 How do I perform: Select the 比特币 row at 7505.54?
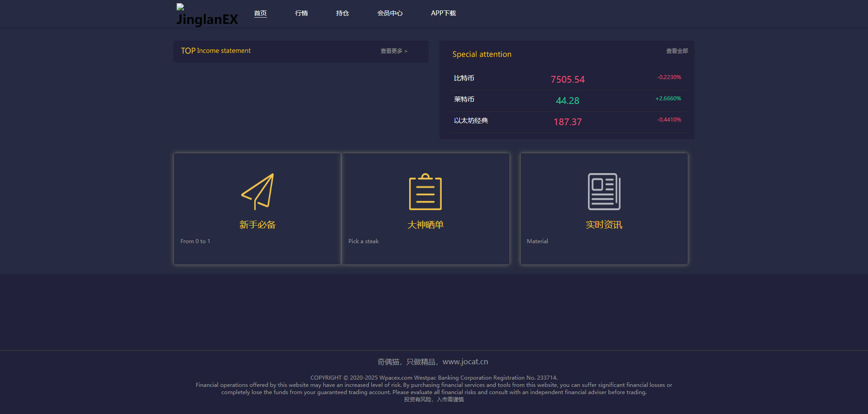click(569, 80)
